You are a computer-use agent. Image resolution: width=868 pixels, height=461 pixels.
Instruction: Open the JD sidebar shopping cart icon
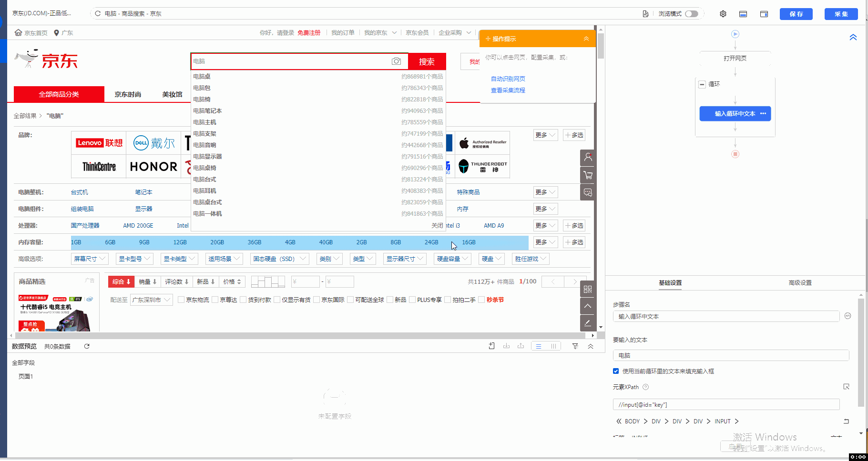(588, 175)
